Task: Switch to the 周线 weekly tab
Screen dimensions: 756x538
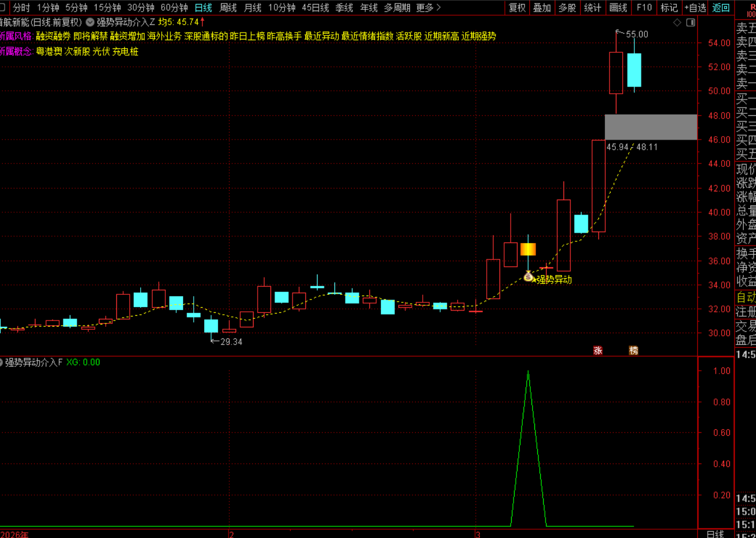Action: 228,8
